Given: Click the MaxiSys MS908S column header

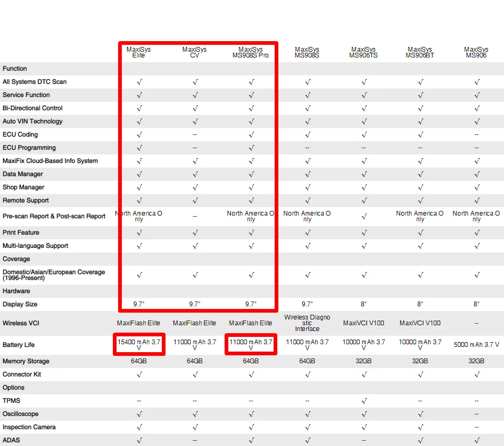Looking at the screenshot, I should (307, 52).
